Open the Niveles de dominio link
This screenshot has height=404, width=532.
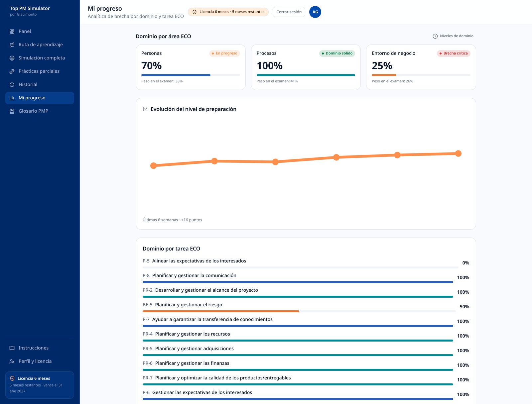click(453, 36)
